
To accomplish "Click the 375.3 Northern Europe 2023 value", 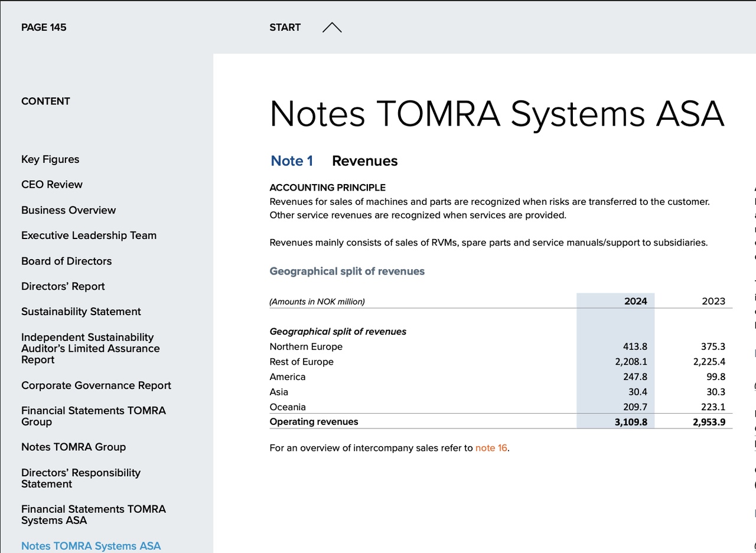I will [x=713, y=347].
